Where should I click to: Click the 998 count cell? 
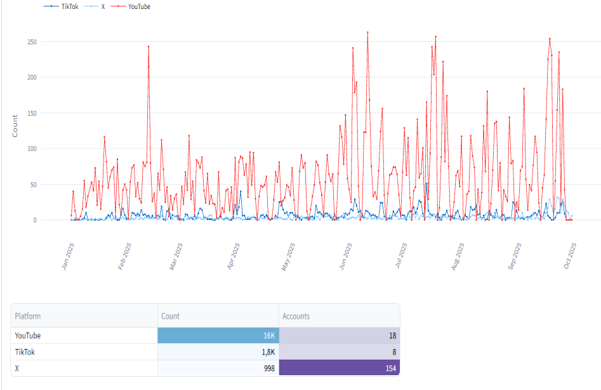point(218,368)
